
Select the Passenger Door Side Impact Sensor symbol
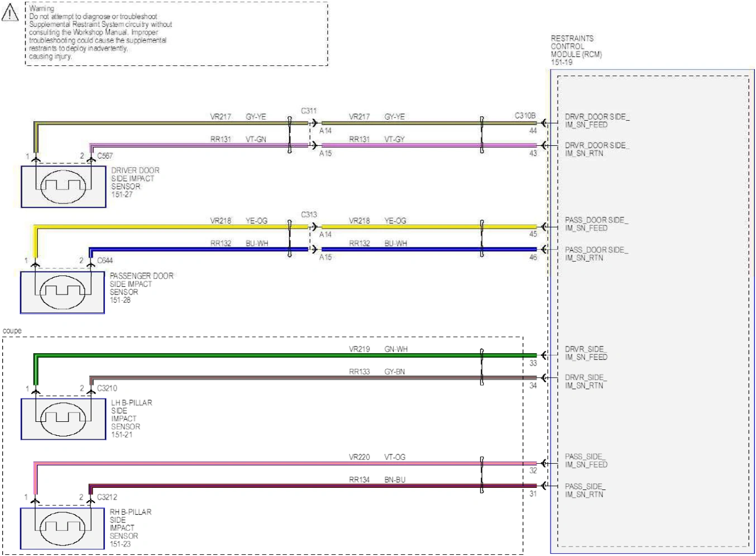point(63,292)
